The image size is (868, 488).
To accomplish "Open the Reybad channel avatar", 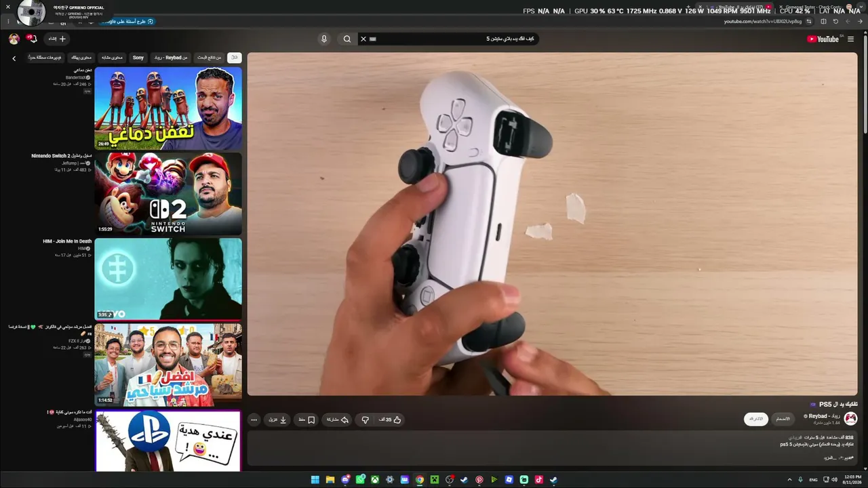I will (x=850, y=419).
